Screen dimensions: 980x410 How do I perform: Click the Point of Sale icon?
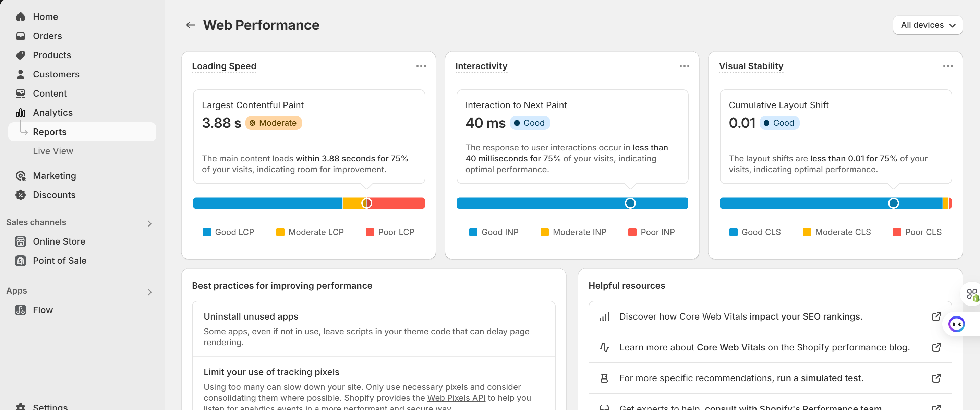(x=21, y=260)
